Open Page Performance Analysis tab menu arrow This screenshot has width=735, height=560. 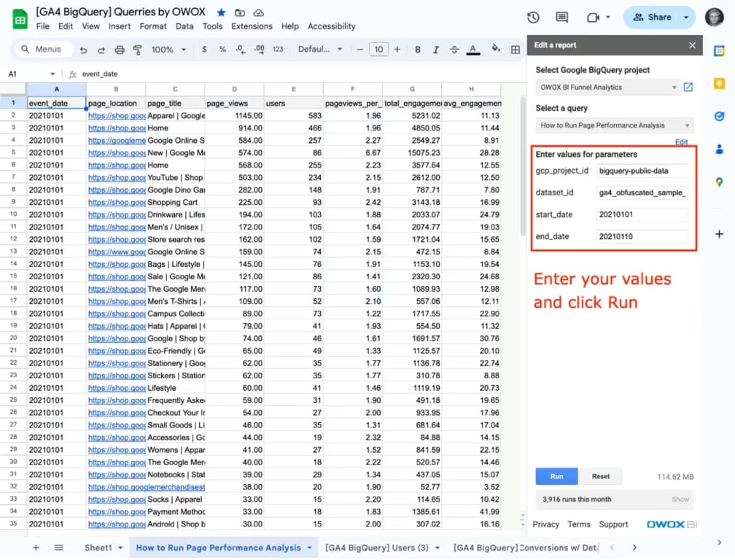[309, 548]
